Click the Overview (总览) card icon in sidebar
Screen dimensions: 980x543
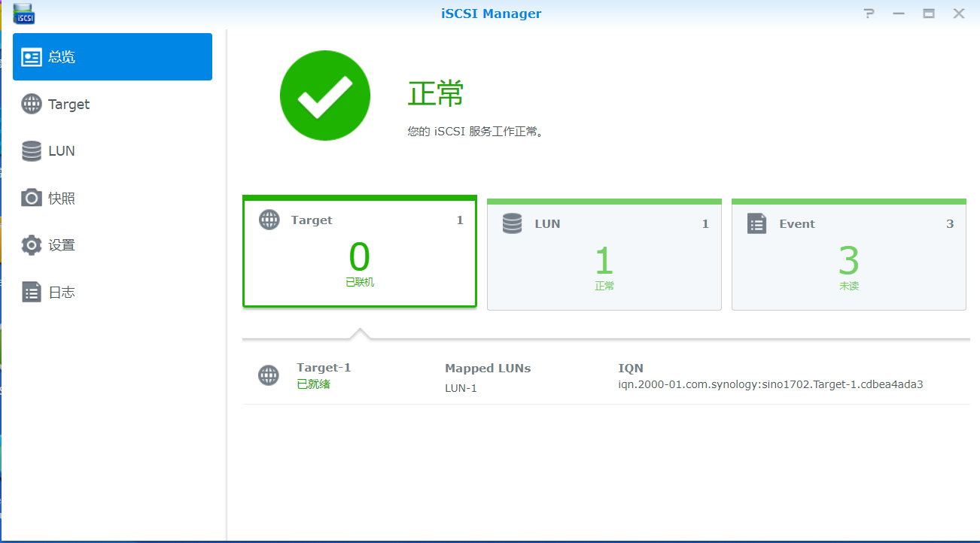point(32,57)
